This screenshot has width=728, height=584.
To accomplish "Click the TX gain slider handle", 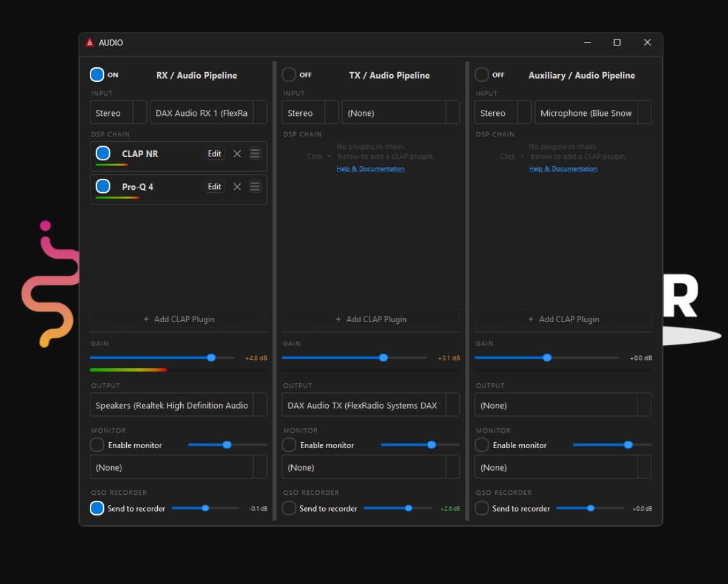I will pyautogui.click(x=383, y=358).
